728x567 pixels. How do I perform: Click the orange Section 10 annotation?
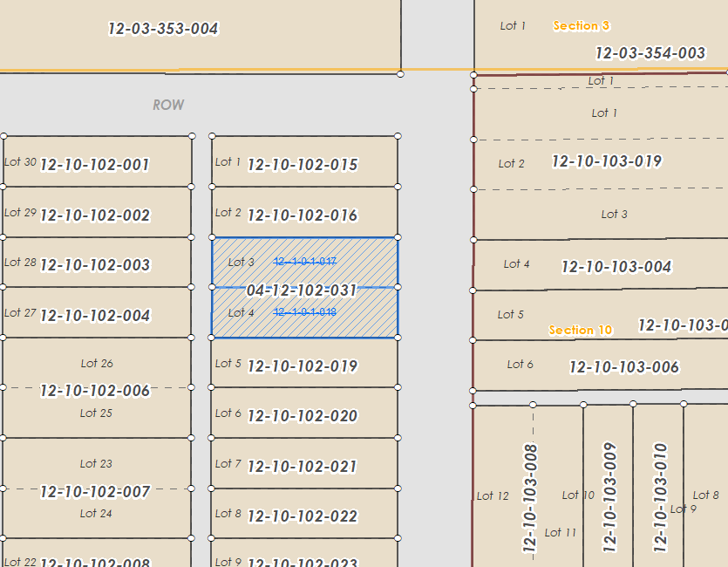580,330
